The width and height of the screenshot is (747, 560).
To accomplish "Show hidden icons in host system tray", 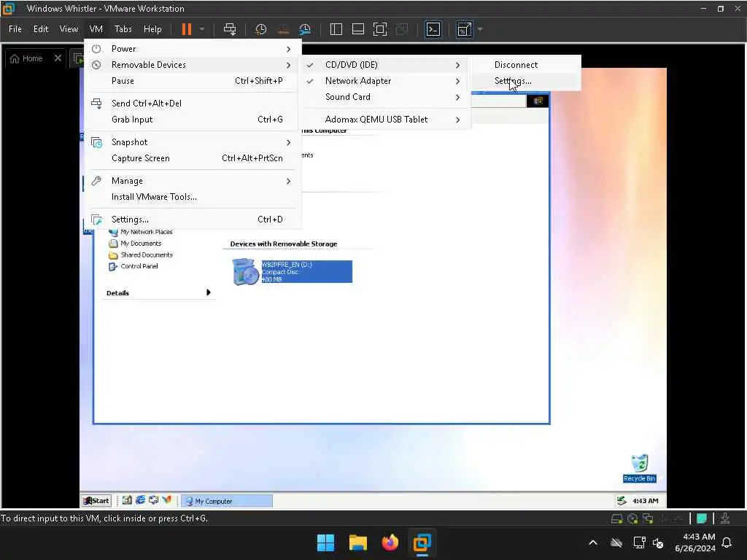I will (593, 542).
